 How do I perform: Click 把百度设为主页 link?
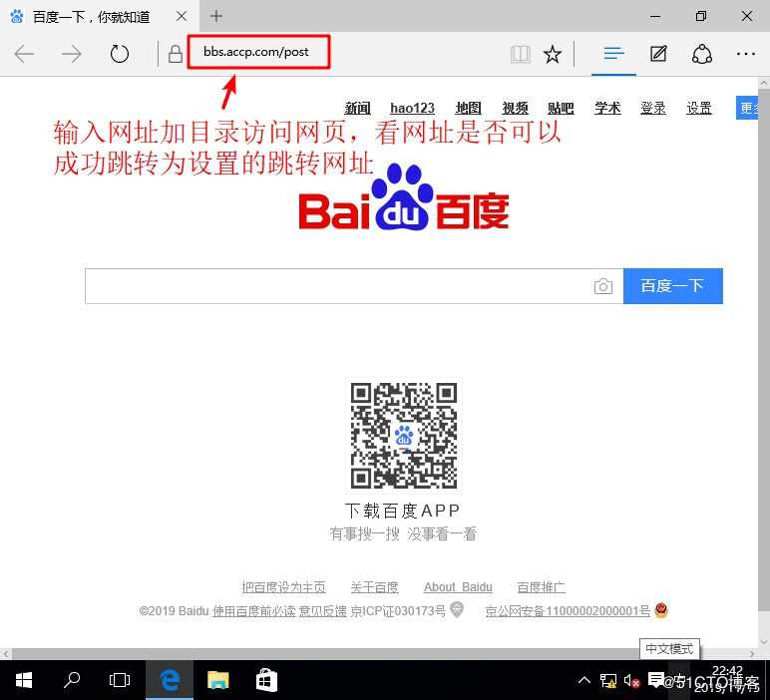pyautogui.click(x=284, y=587)
